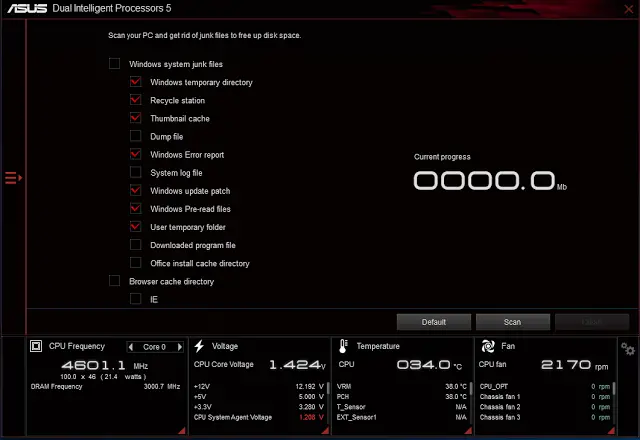The height and width of the screenshot is (440, 640).
Task: Expand CPU Frequency panel red corner triangle
Action: click(x=182, y=430)
